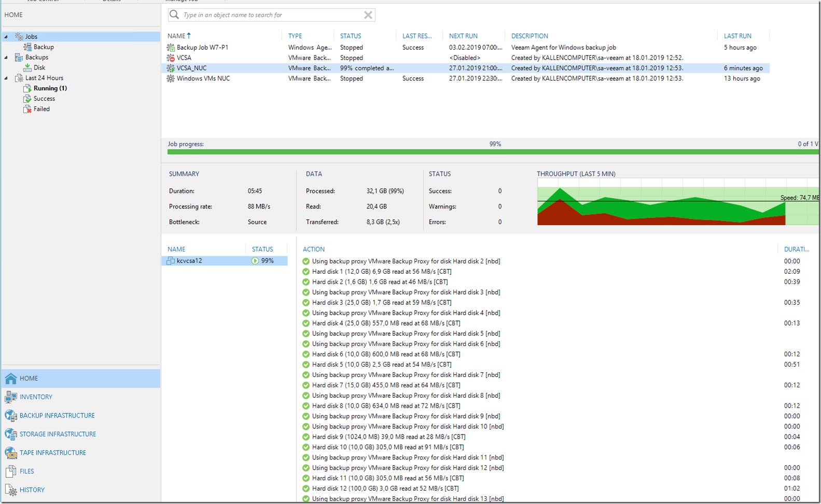Select the Running (1) tree item

(50, 88)
